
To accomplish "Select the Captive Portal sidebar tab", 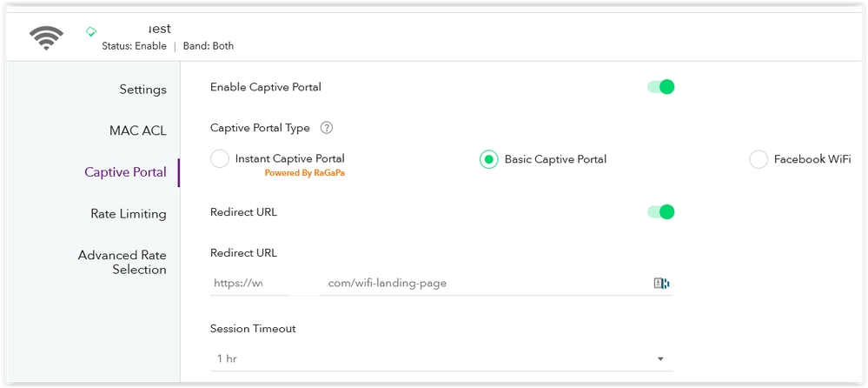I will point(125,172).
